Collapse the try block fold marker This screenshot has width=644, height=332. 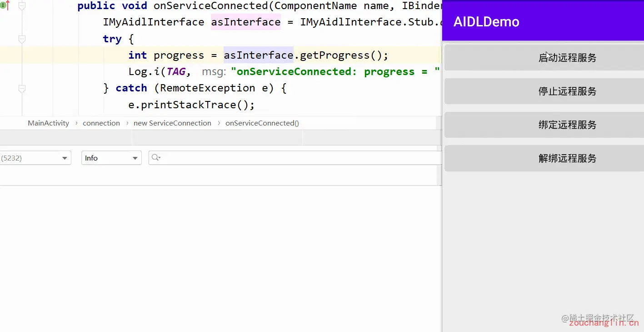click(x=22, y=40)
